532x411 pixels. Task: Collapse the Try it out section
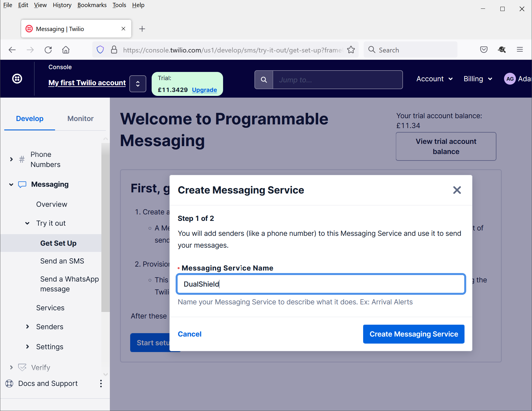click(x=27, y=223)
